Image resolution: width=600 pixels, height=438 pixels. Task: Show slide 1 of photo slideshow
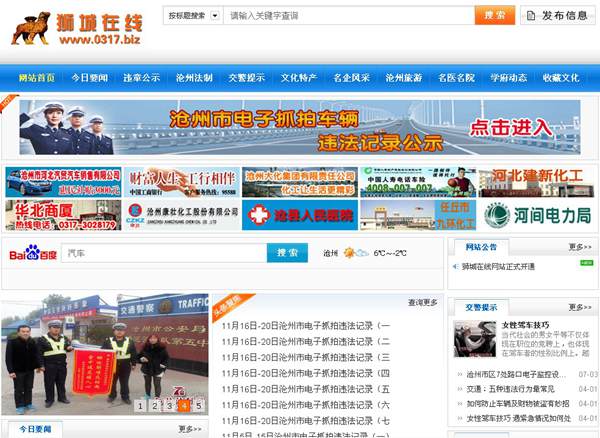(140, 406)
